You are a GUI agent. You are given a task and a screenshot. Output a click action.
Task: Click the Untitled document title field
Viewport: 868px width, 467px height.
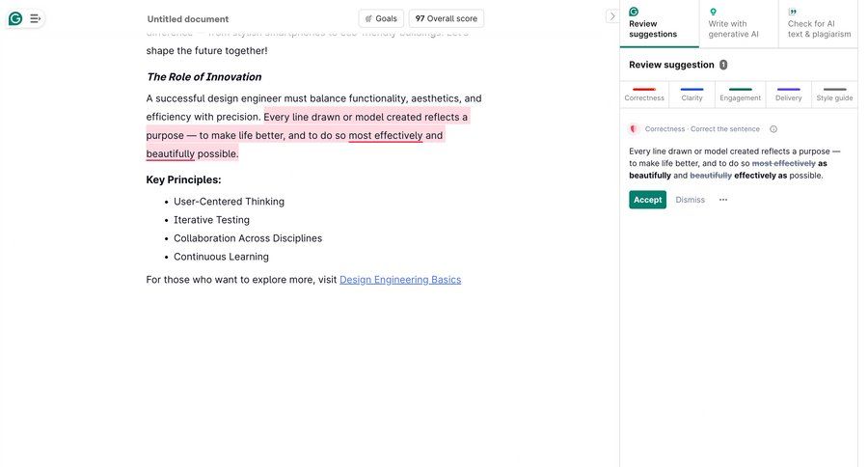188,19
